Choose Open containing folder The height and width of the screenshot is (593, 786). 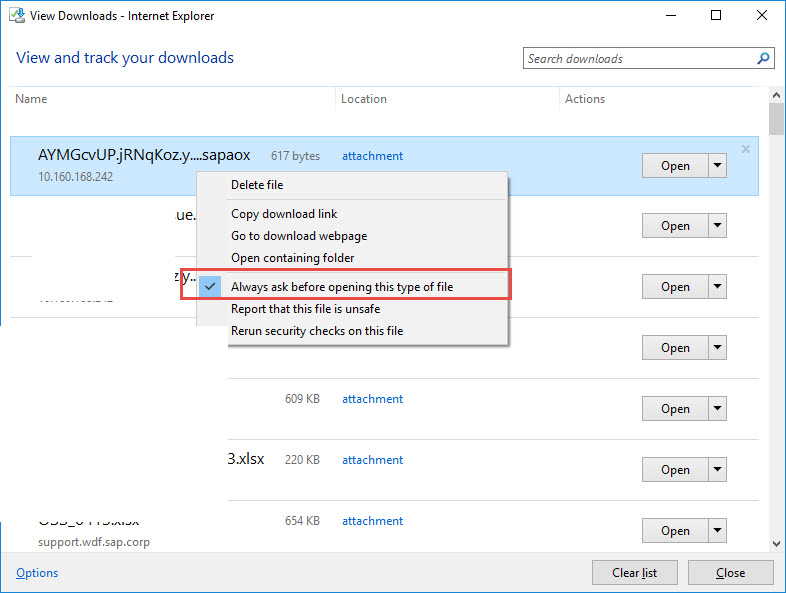click(293, 258)
